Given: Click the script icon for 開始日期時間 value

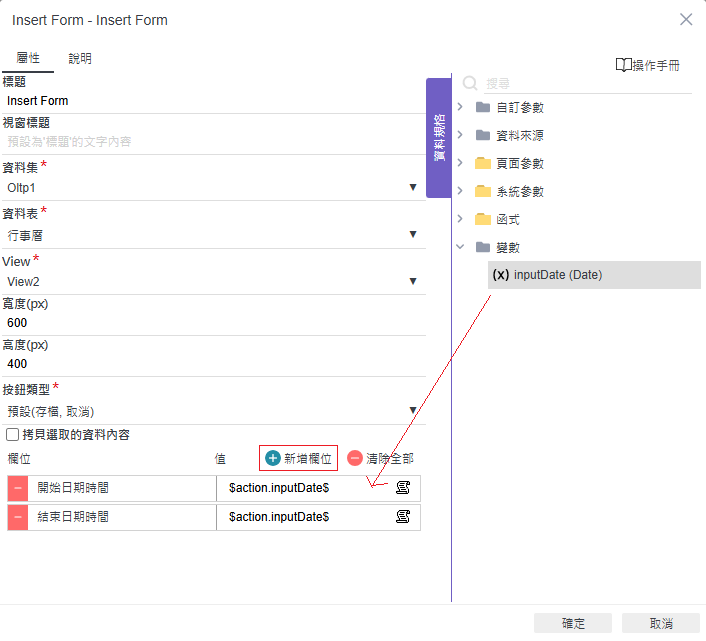Looking at the screenshot, I should (403, 488).
